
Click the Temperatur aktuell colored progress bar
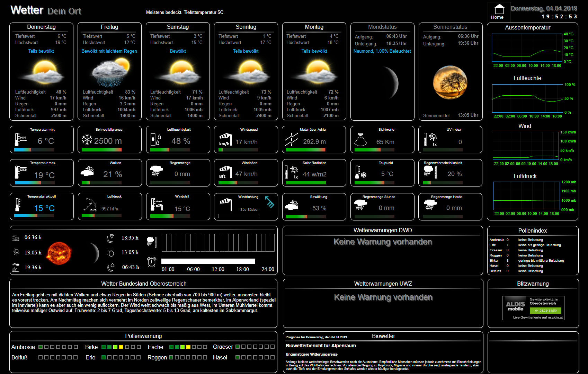[x=34, y=216]
